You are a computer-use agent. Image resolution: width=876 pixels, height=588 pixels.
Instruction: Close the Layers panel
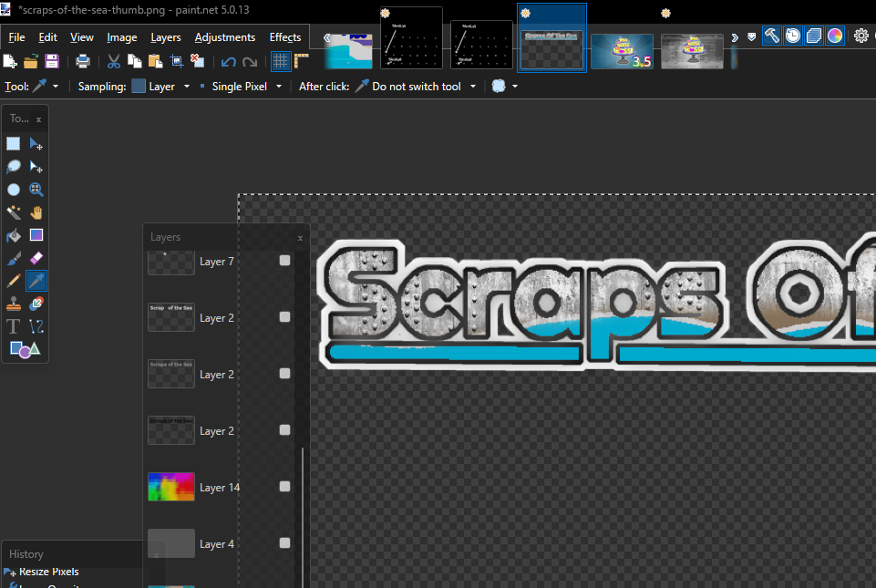300,237
